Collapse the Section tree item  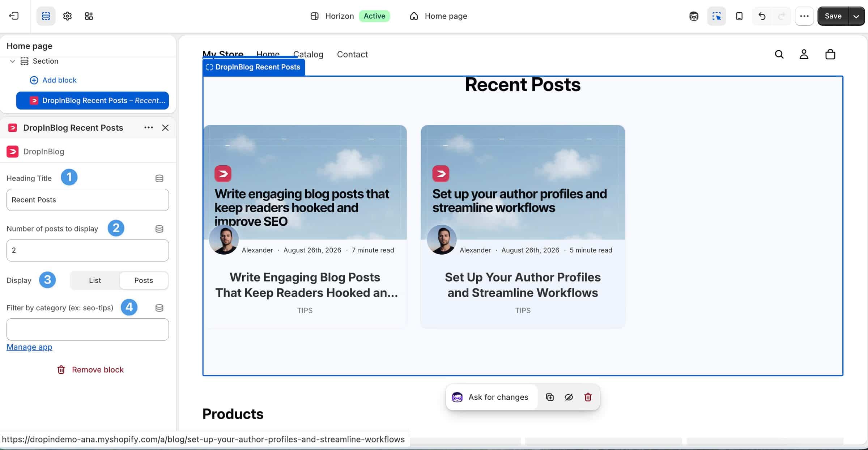pos(12,61)
